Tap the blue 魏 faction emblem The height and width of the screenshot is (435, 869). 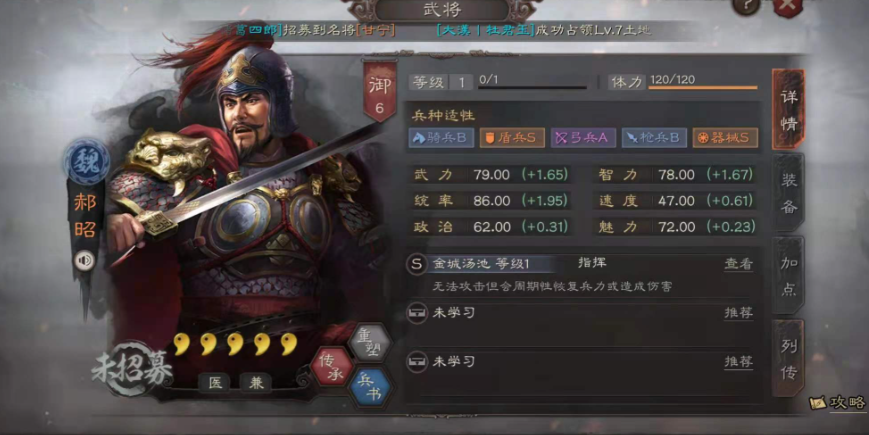pyautogui.click(x=86, y=162)
